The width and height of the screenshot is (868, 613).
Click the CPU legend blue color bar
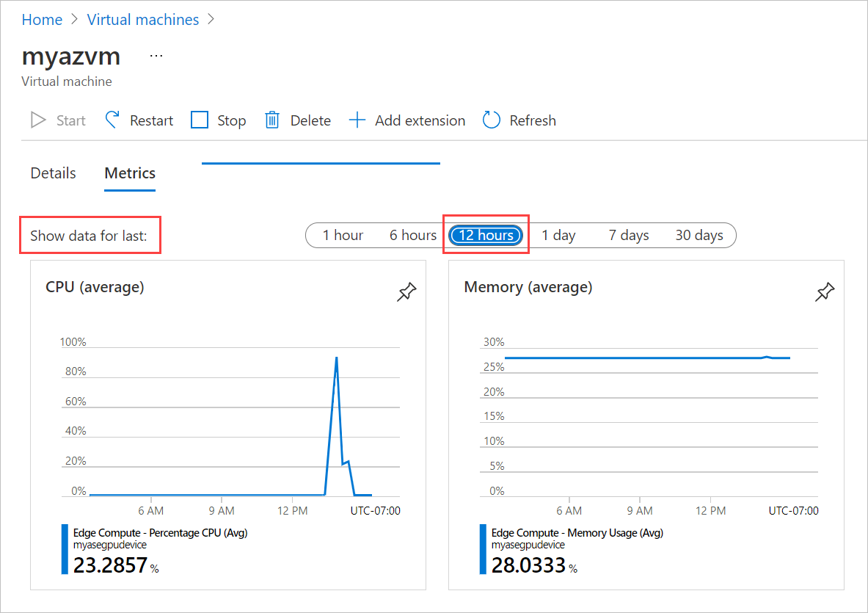(65, 549)
